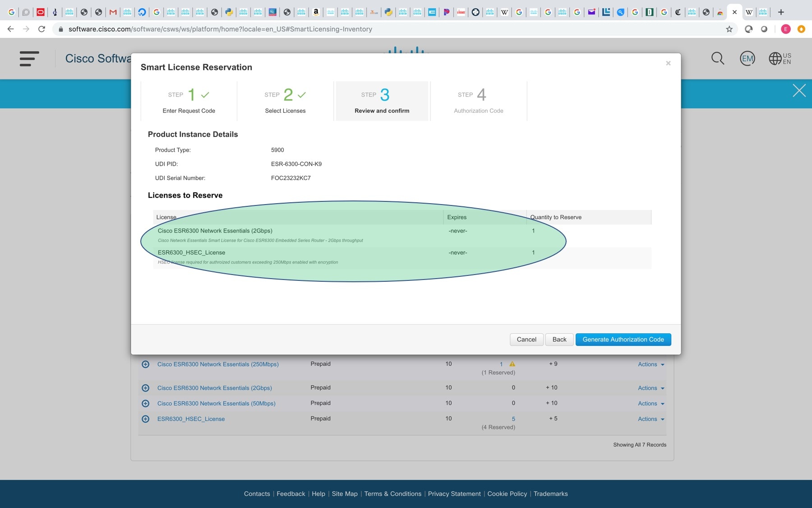Click Showing All 7 Records text
The height and width of the screenshot is (508, 812).
(640, 445)
